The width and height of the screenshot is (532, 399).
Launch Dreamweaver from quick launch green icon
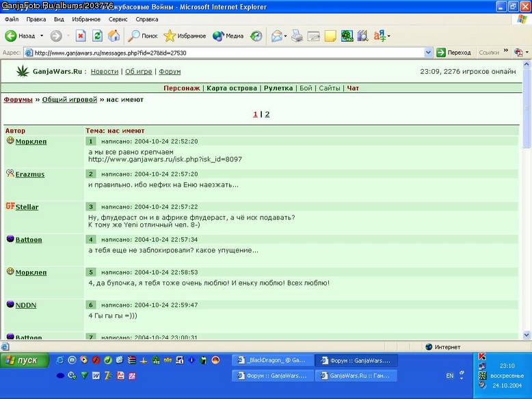[x=108, y=360]
